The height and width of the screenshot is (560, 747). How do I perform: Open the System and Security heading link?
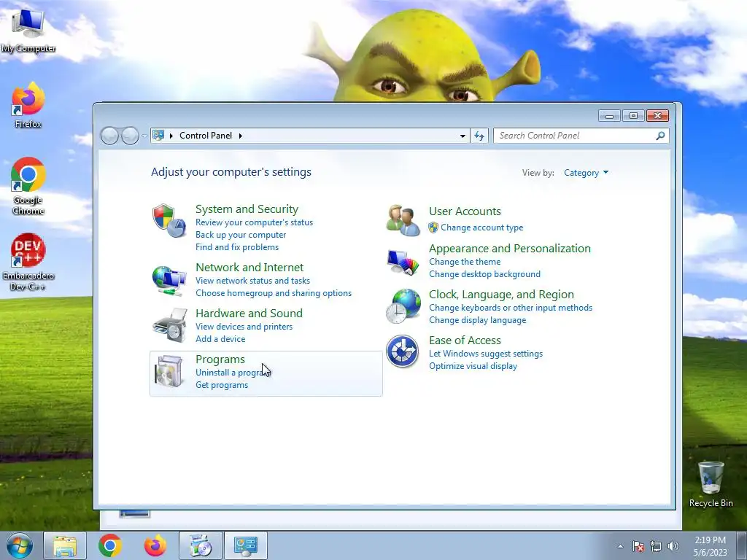coord(247,209)
